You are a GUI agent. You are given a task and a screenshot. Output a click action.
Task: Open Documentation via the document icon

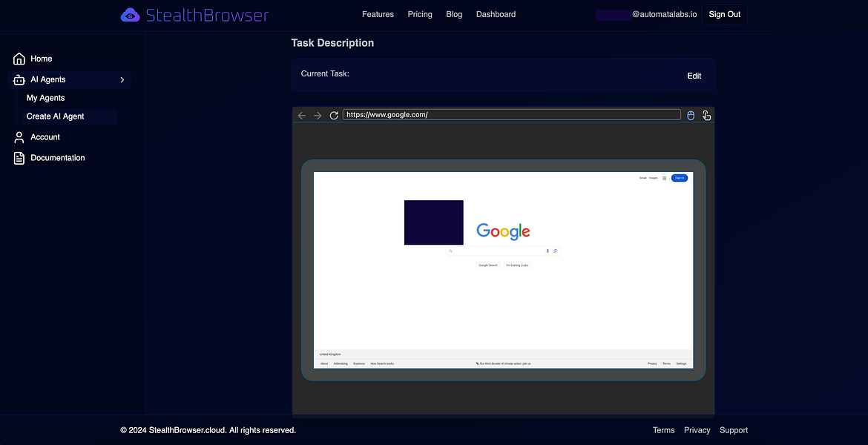(x=19, y=157)
